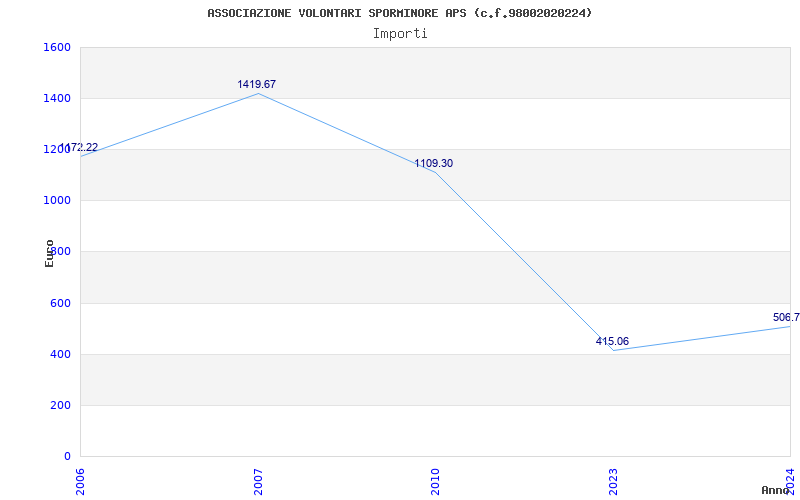Viewport: 800px width, 500px height.
Task: Click the 400 y-axis value
Action: coord(60,354)
